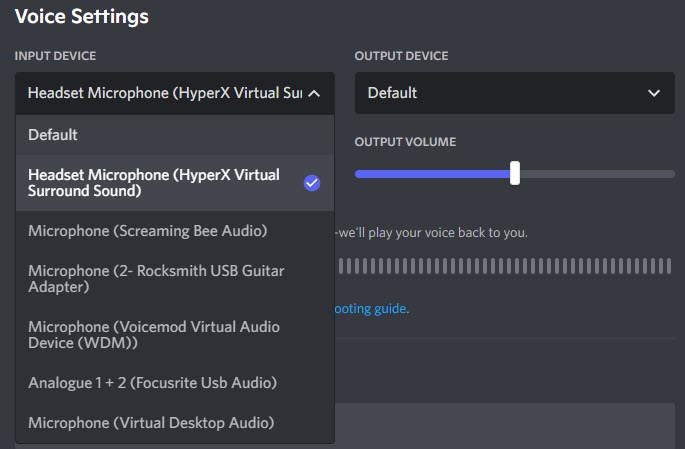
Task: Choose Headset Microphone (HyperX Virtual Surround Sound)
Action: point(175,183)
